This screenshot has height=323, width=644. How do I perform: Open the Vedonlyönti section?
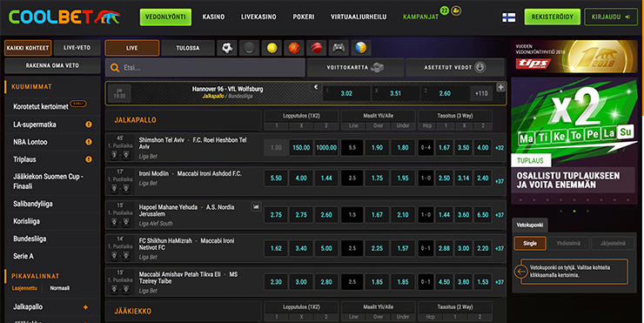point(165,17)
